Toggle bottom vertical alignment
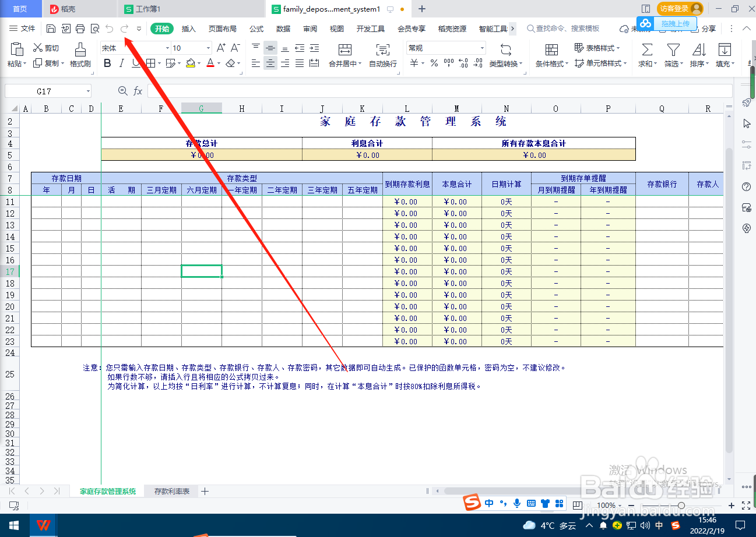 click(285, 48)
